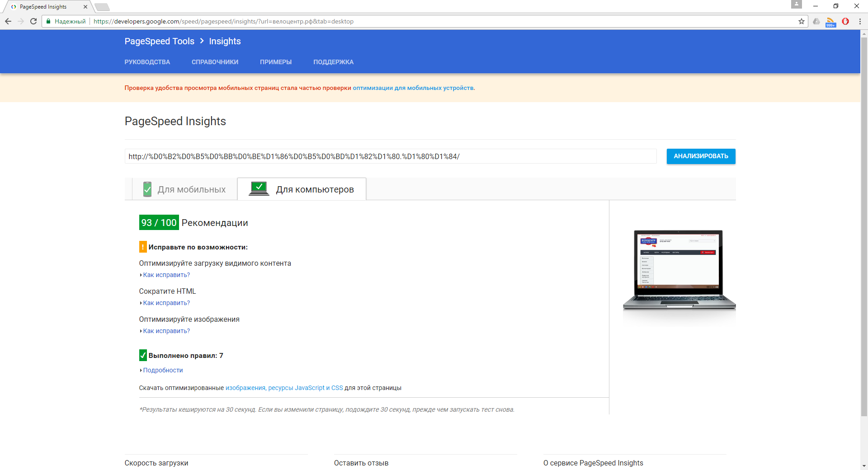Click the Сократите HTML recommendation text

pyautogui.click(x=168, y=291)
